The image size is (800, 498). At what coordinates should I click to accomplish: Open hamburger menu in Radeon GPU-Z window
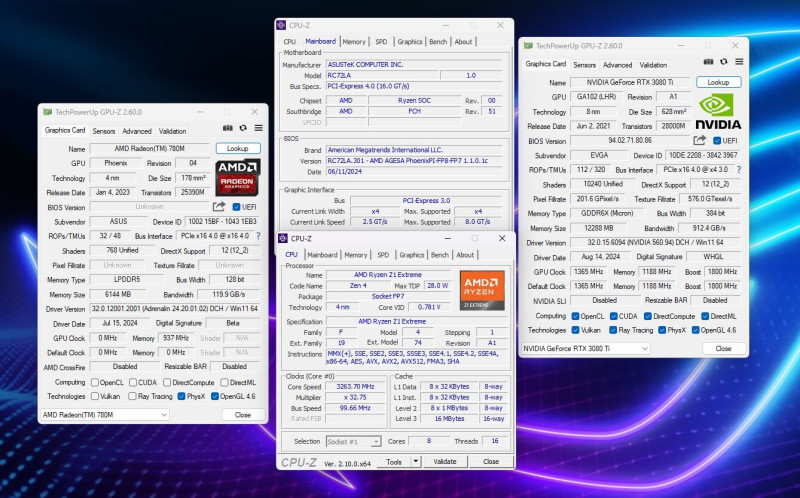259,128
